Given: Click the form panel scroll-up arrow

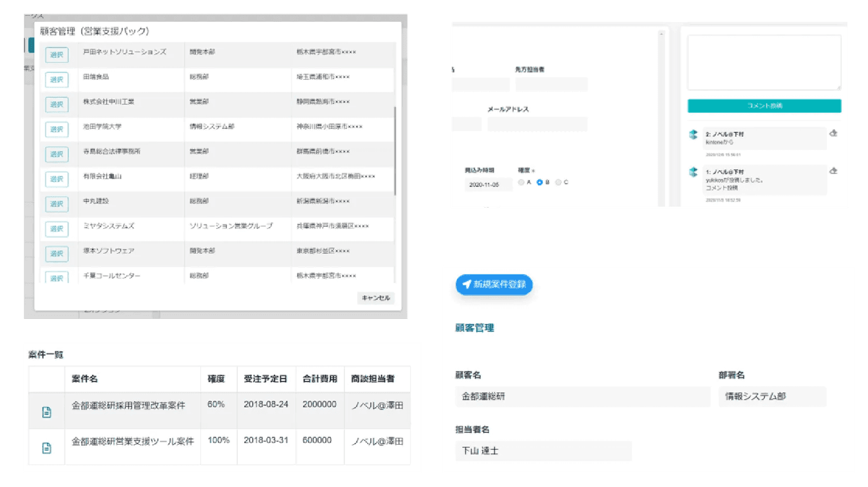Looking at the screenshot, I should pyautogui.click(x=661, y=34).
